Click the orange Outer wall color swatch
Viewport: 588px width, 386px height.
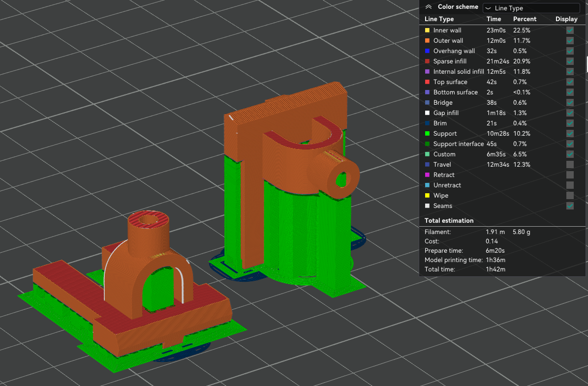click(427, 40)
